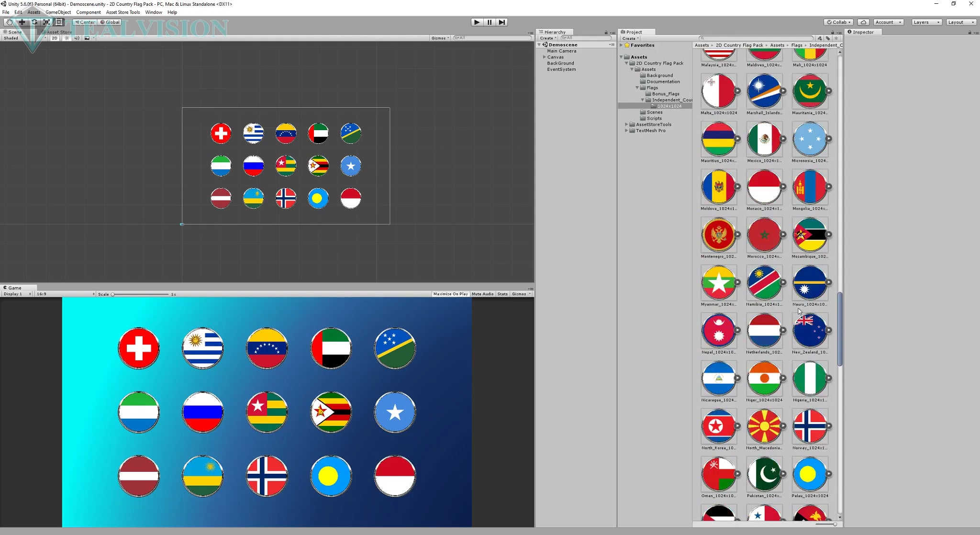This screenshot has width=980, height=535.
Task: Toggle scene lighting in the Scene view
Action: (x=67, y=38)
